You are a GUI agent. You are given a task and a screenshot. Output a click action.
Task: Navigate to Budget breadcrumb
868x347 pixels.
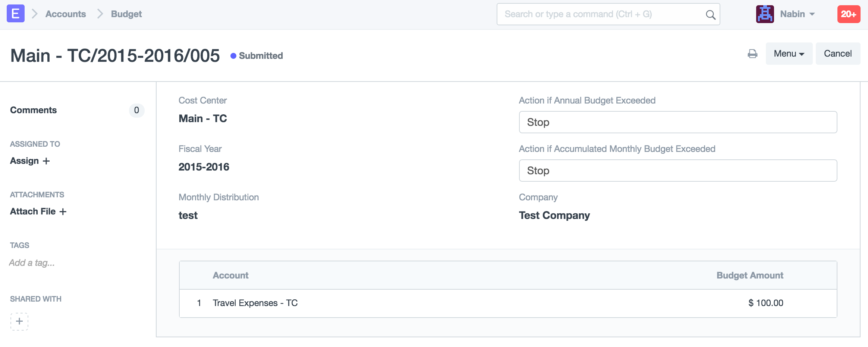pyautogui.click(x=126, y=14)
